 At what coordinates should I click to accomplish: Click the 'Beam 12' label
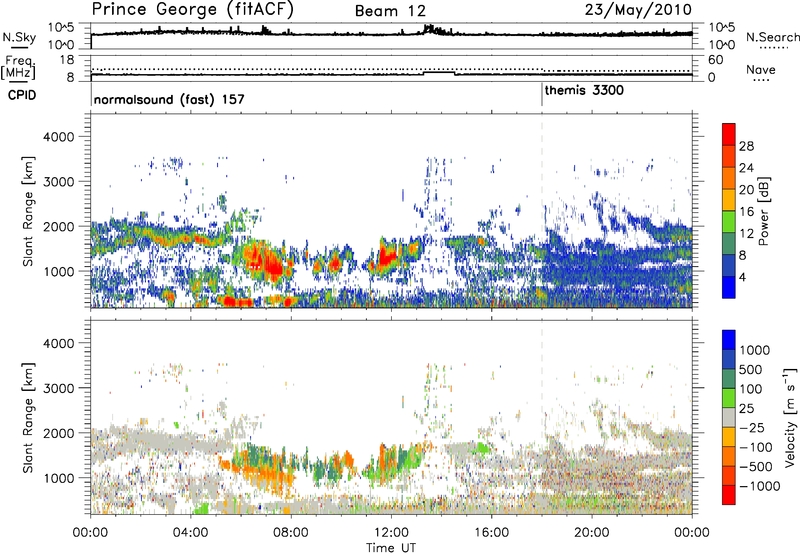coord(390,11)
